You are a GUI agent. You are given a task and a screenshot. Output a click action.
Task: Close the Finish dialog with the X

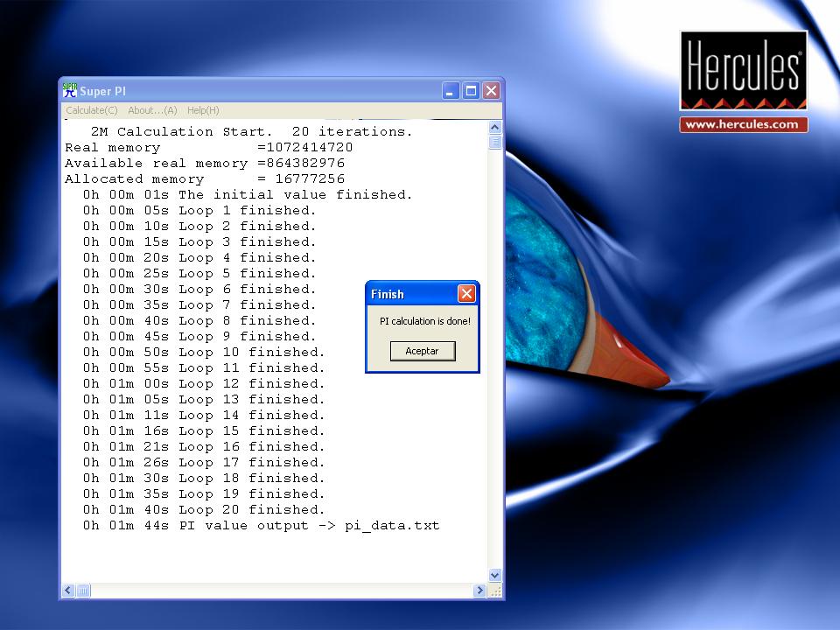(466, 294)
